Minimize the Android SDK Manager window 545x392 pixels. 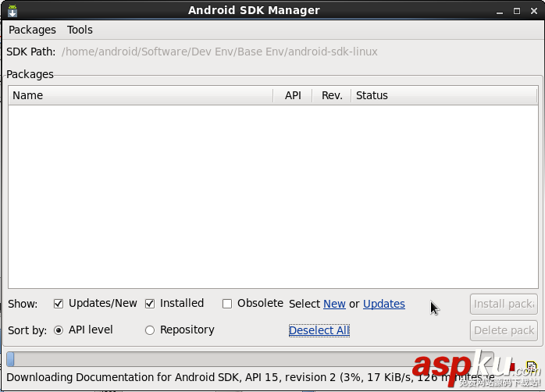(x=500, y=11)
